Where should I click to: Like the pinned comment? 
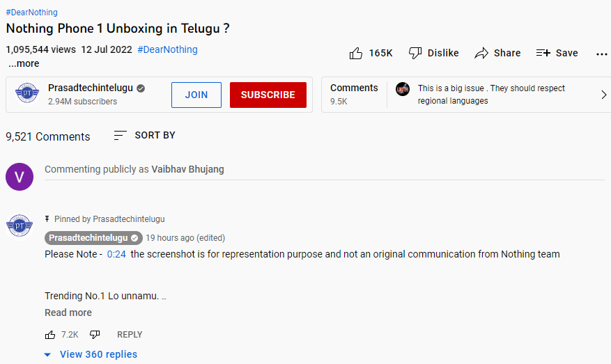pyautogui.click(x=50, y=335)
